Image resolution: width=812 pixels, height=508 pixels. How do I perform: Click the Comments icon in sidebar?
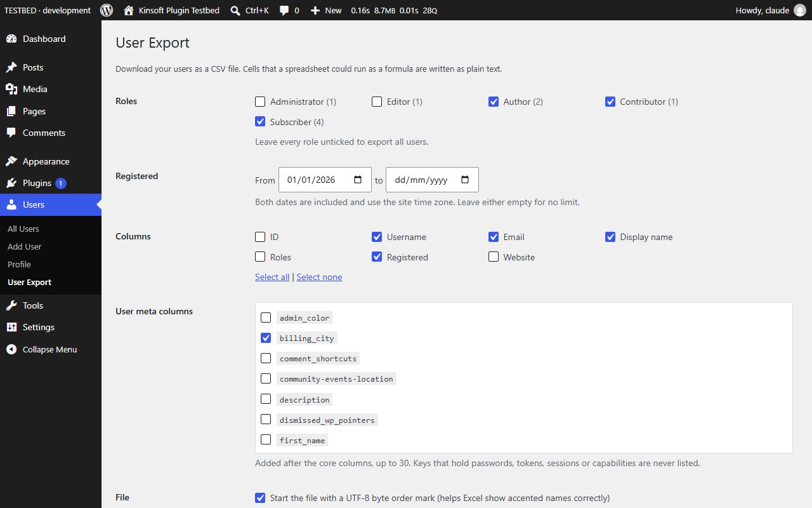tap(11, 133)
